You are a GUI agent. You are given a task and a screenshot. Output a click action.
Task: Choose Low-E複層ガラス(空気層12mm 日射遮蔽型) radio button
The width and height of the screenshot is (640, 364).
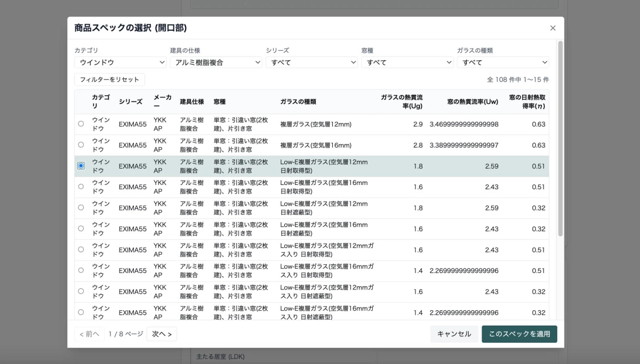tap(81, 207)
